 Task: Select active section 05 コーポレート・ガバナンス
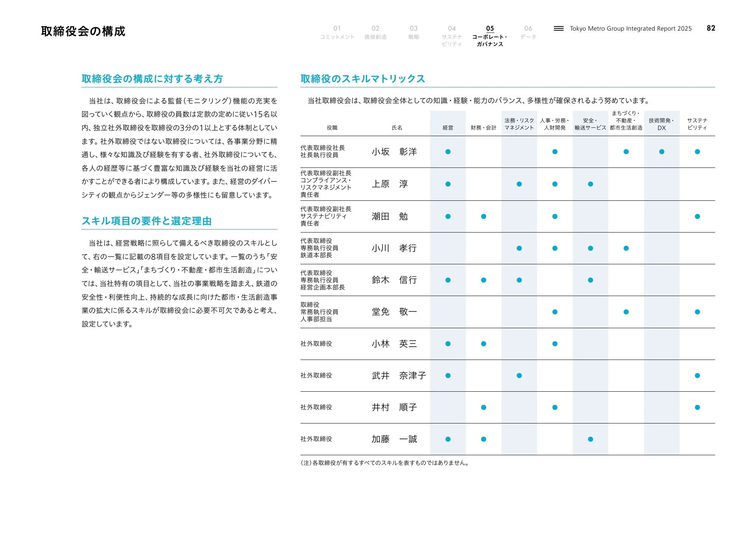tap(490, 36)
